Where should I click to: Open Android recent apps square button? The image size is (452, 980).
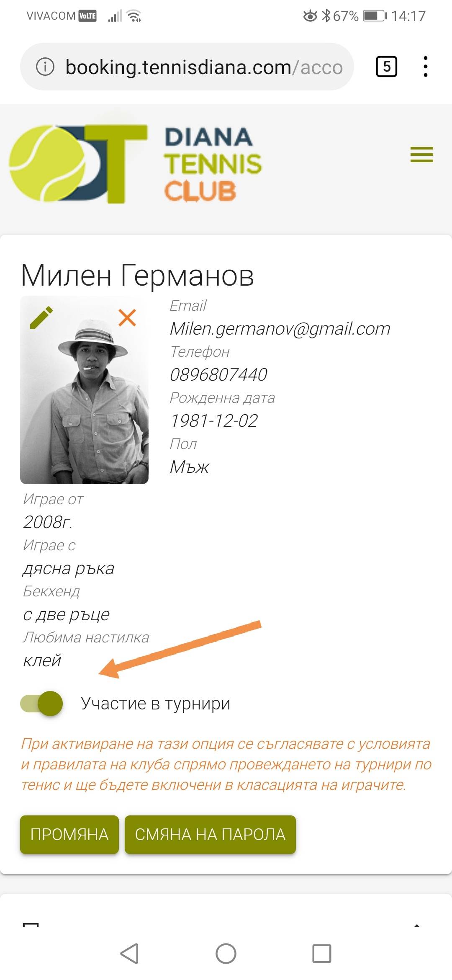click(x=322, y=954)
